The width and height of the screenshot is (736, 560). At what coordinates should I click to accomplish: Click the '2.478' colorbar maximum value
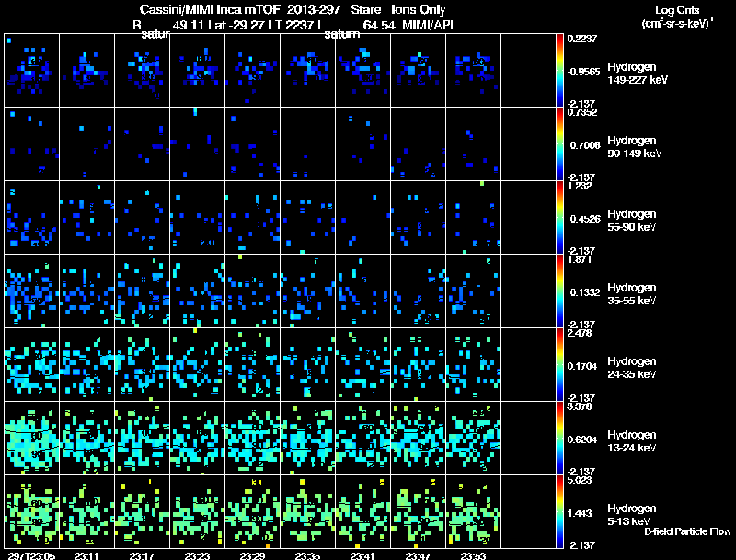click(580, 333)
